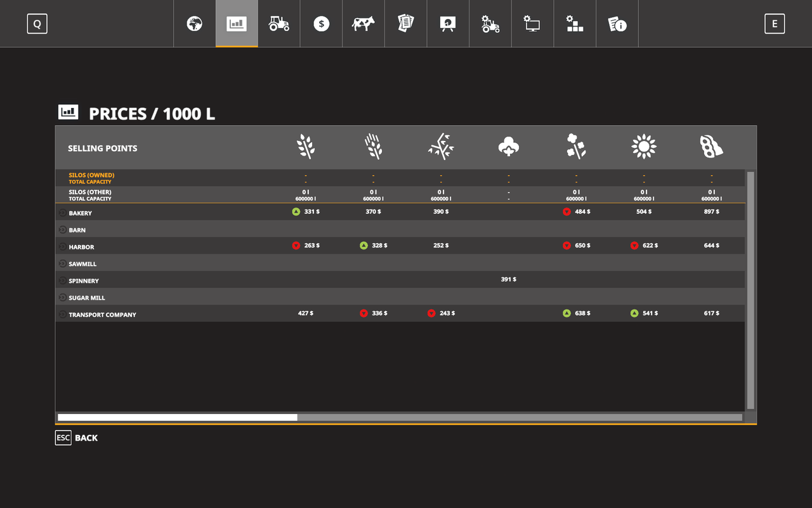812x508 pixels.
Task: Open the gameplay settings blocks icon
Action: [x=575, y=23]
